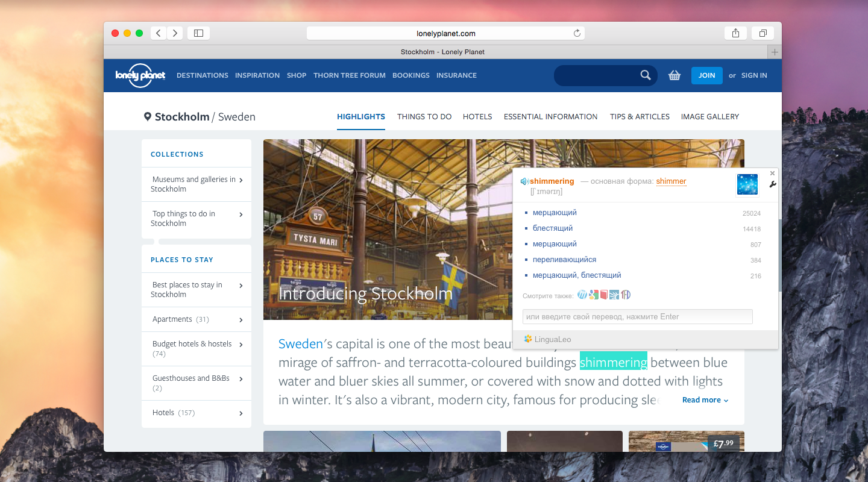Click the map pin beside Stockholm
This screenshot has width=868, height=482.
pyautogui.click(x=148, y=116)
